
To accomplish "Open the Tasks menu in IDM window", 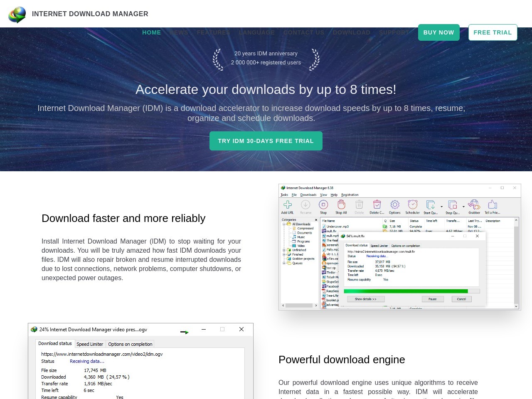I will click(x=284, y=195).
